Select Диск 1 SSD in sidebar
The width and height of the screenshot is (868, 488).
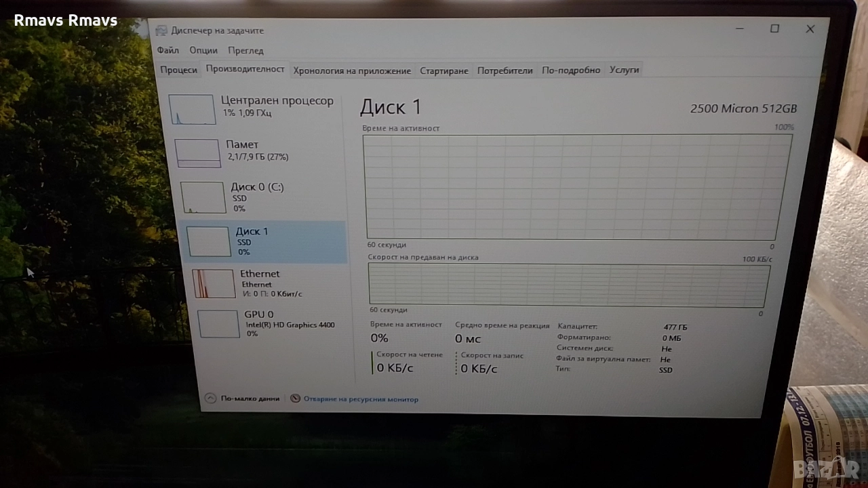click(x=264, y=241)
